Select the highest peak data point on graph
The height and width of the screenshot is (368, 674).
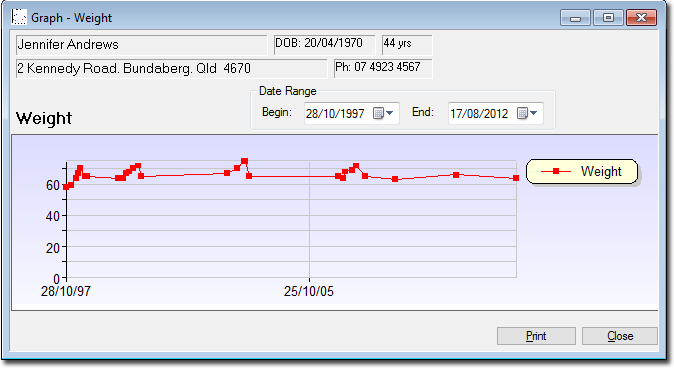(244, 161)
